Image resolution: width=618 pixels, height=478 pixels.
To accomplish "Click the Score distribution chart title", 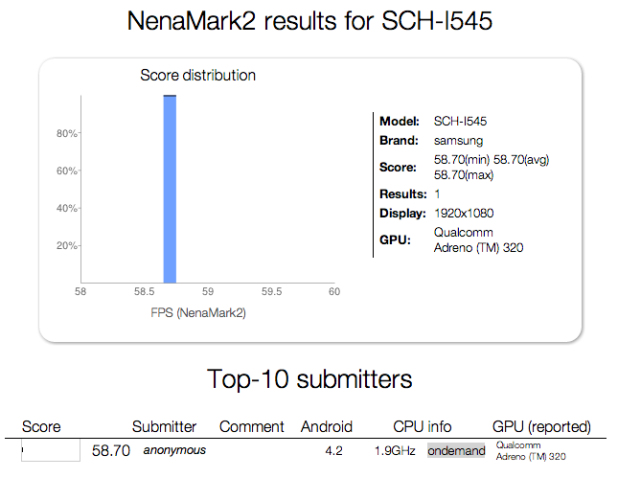I will [197, 75].
